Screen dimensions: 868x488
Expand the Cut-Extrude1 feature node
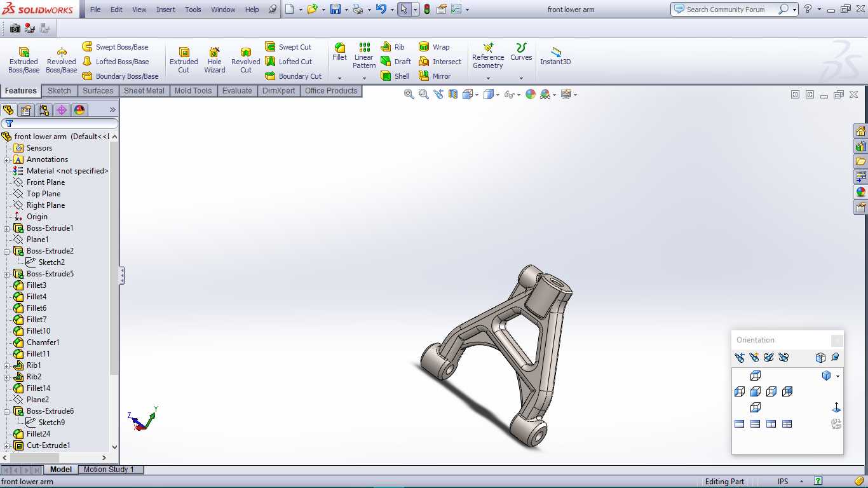coord(6,445)
